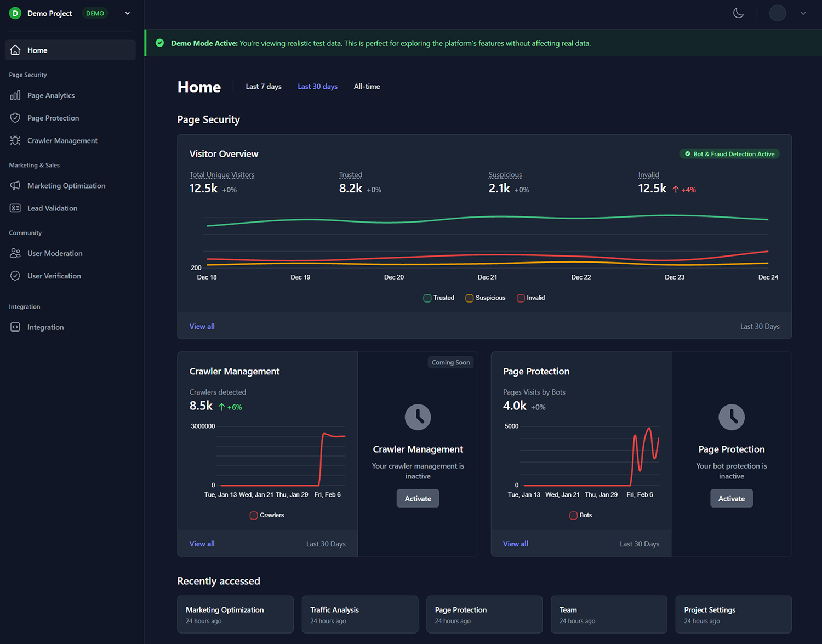Screen dimensions: 822x644
Task: Click the Integration code icon in sidebar
Action: [x=15, y=327]
